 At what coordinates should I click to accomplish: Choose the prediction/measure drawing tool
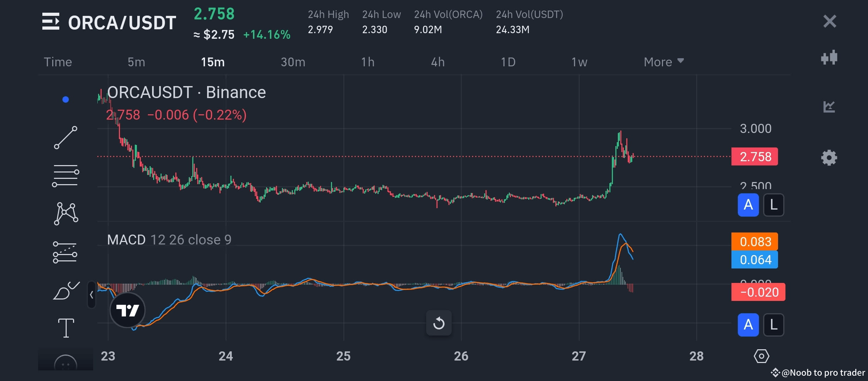pos(66,252)
